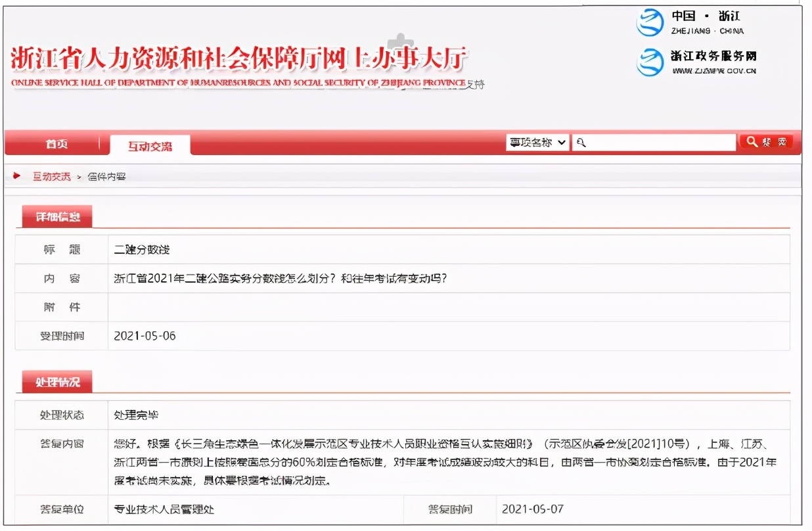Viewport: 812px width, 531px height.
Task: Click the China·Zhejiang globe logo
Action: pos(650,23)
